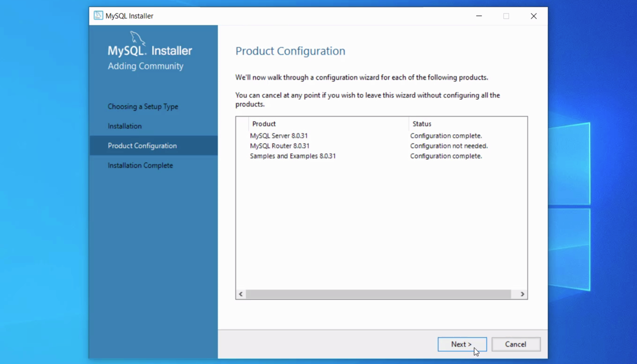The height and width of the screenshot is (364, 637).
Task: Click the Next > button
Action: (x=462, y=344)
